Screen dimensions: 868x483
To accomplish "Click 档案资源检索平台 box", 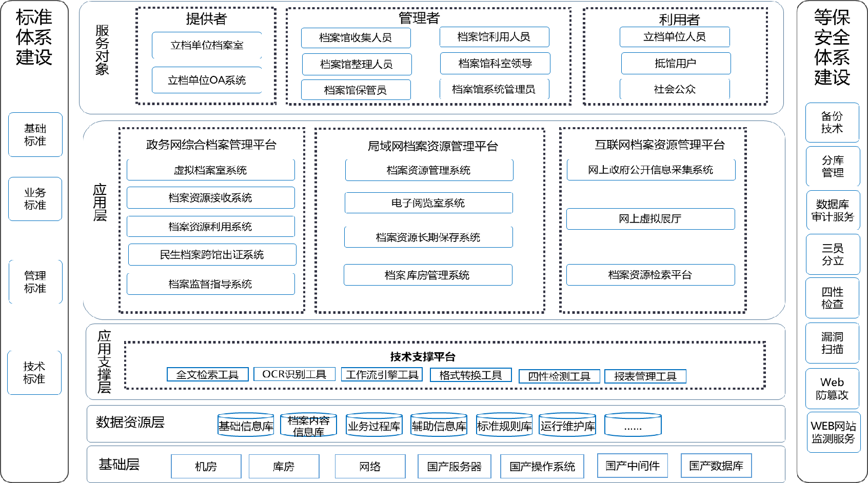I will [x=651, y=275].
